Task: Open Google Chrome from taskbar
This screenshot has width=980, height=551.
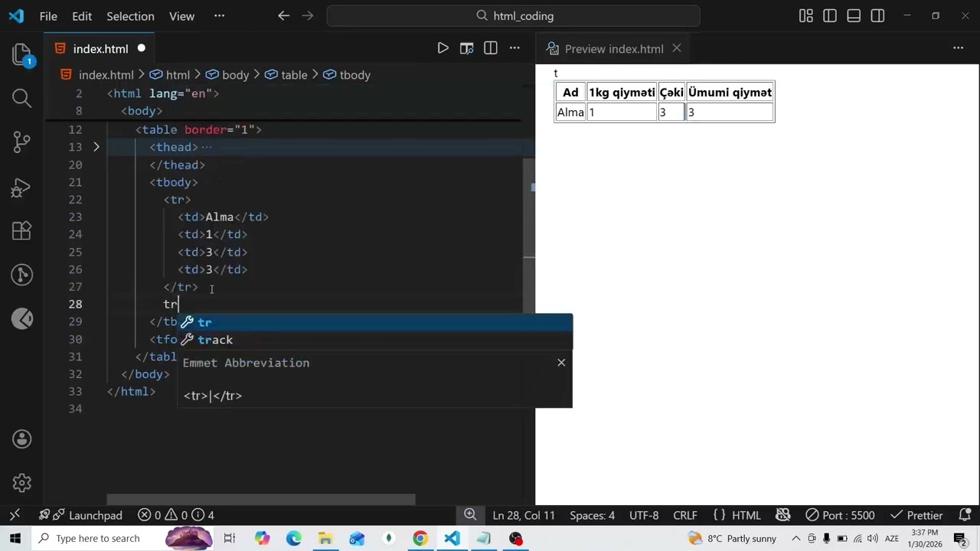Action: tap(420, 538)
